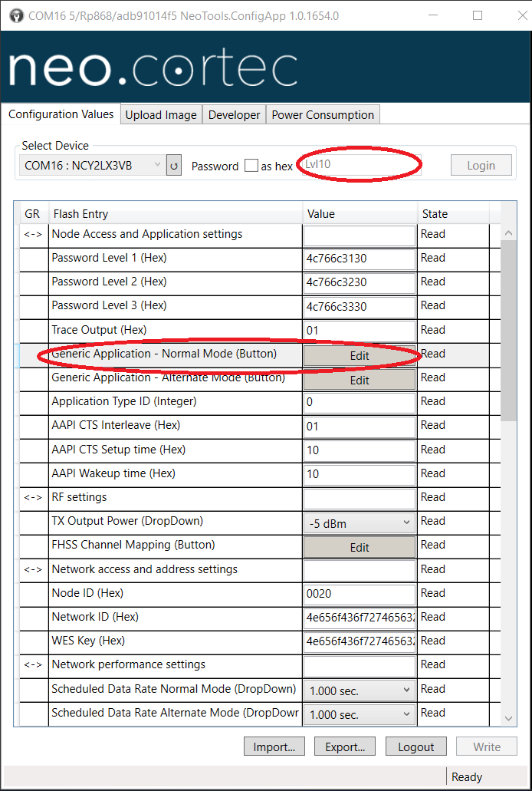Toggle group marker for Network access settings
The image size is (532, 791).
point(33,569)
